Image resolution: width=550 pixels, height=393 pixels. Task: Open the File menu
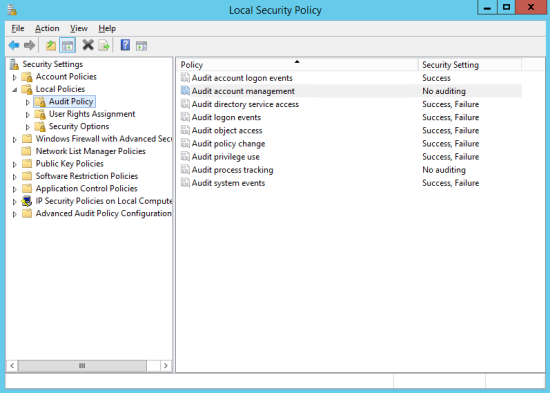click(18, 28)
